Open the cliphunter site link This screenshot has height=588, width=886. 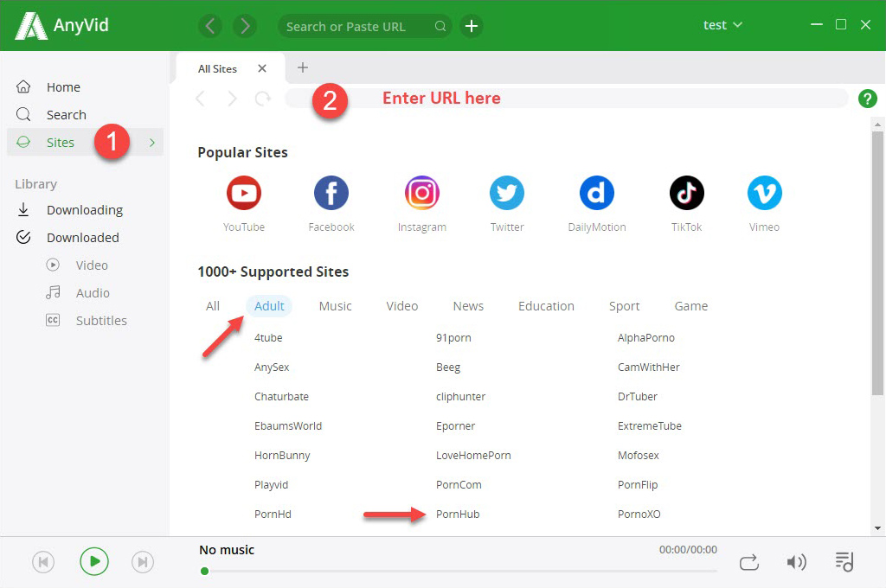460,397
